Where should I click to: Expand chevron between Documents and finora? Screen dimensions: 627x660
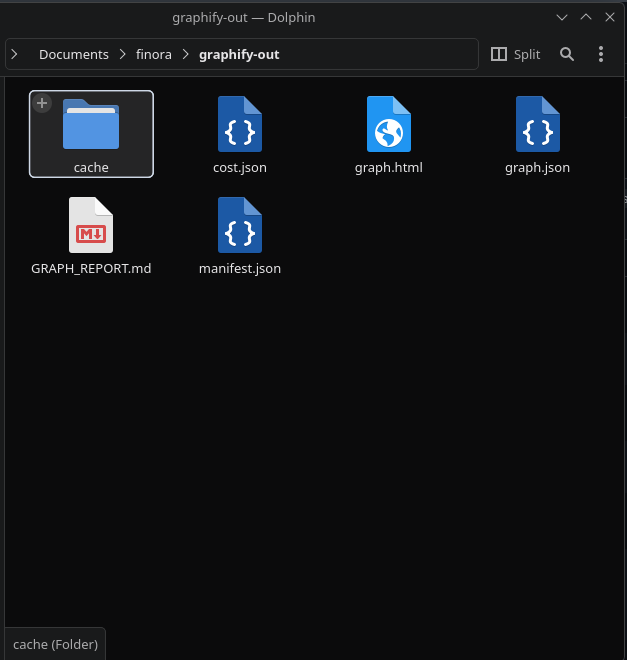click(x=122, y=54)
